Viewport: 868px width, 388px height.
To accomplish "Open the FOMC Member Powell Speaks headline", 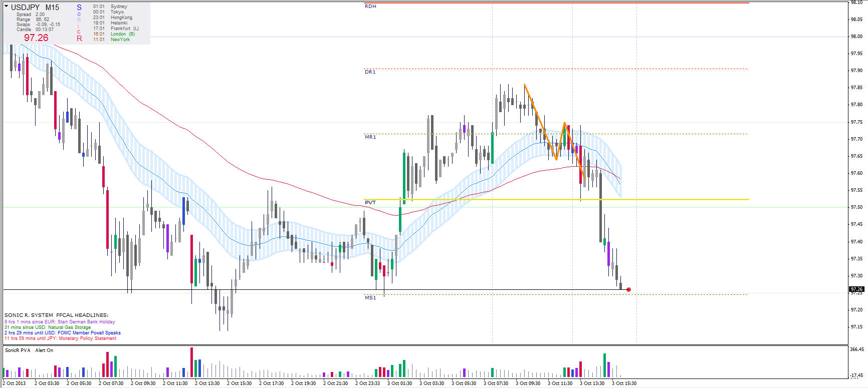I will (63, 333).
